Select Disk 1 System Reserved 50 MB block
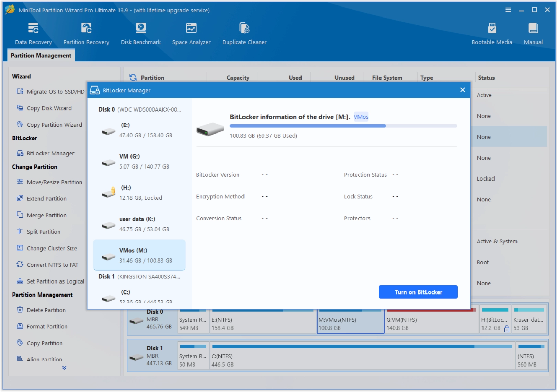 pos(193,356)
